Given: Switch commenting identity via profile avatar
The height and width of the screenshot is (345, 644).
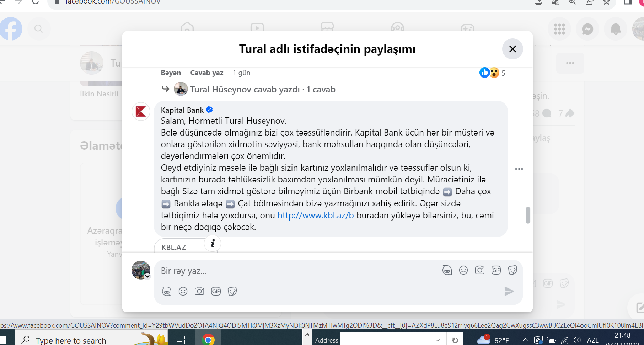Looking at the screenshot, I should pyautogui.click(x=141, y=270).
